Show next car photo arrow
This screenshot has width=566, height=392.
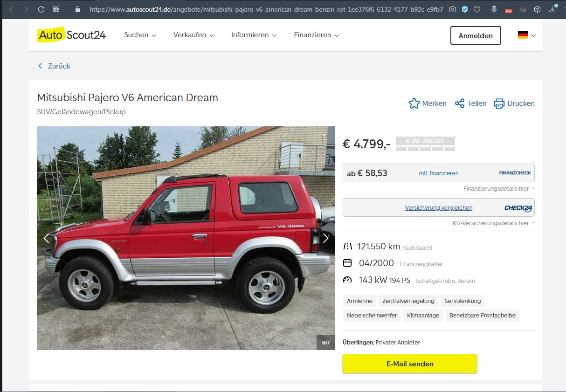pos(325,238)
